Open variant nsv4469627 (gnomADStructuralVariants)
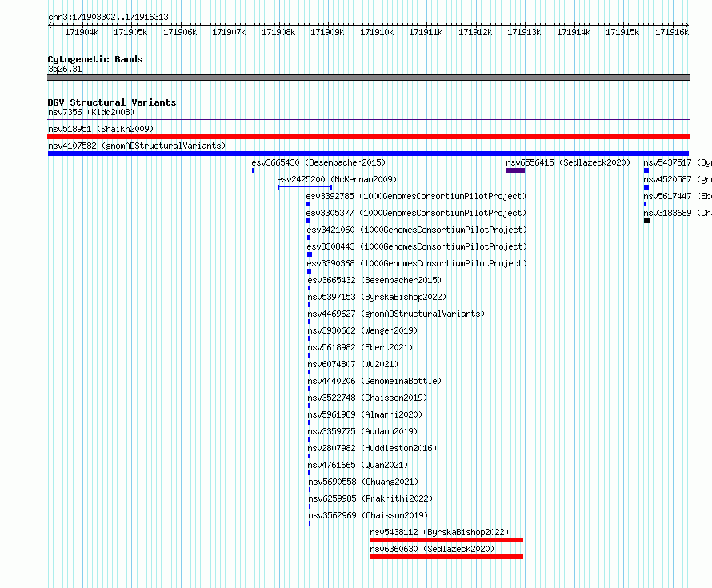The image size is (712, 588). point(396,314)
